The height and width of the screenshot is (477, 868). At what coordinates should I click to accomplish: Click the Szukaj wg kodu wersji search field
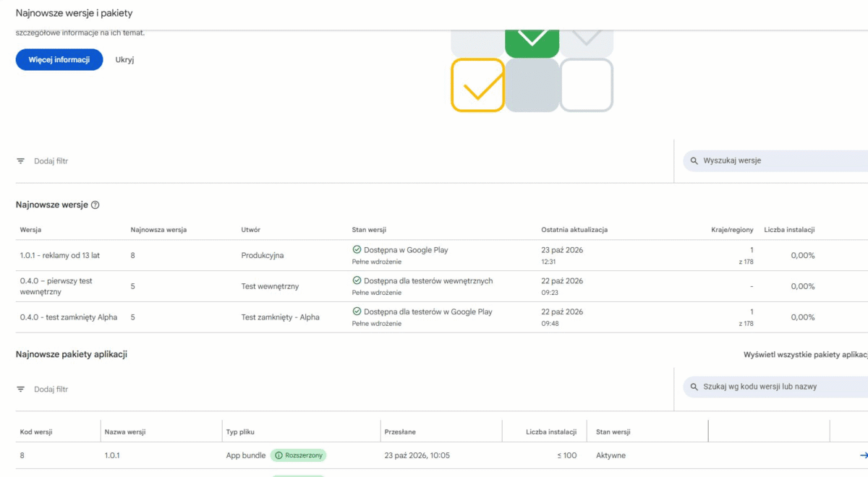pyautogui.click(x=775, y=387)
